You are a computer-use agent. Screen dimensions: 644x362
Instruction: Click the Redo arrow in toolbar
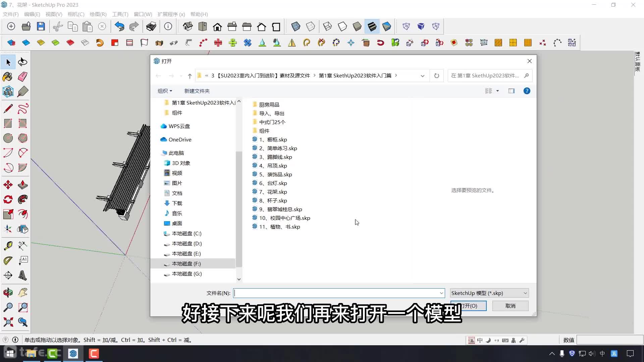click(x=134, y=26)
